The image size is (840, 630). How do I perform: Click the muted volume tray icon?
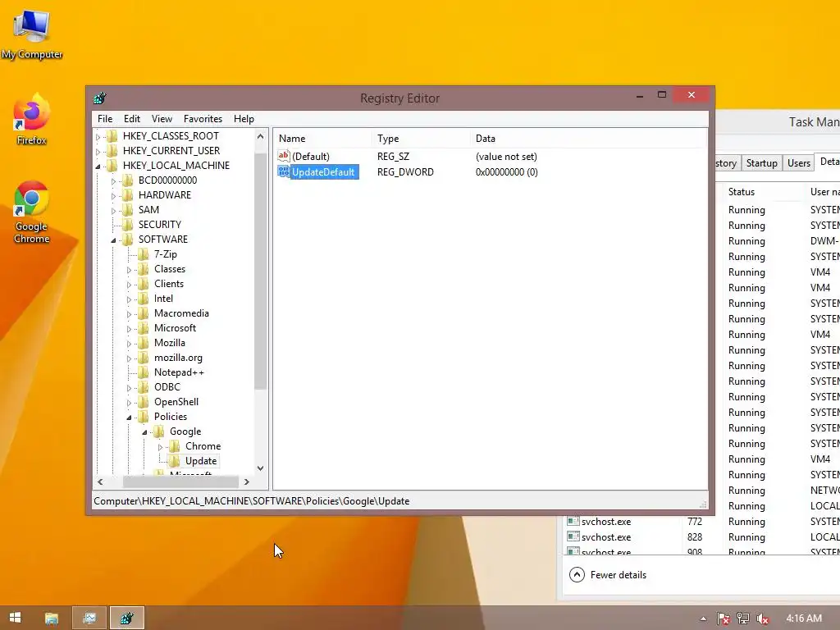click(762, 619)
